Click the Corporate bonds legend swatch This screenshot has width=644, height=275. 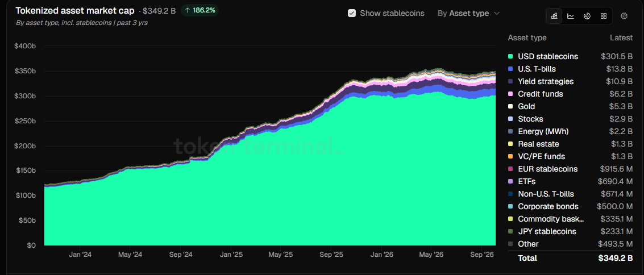510,206
